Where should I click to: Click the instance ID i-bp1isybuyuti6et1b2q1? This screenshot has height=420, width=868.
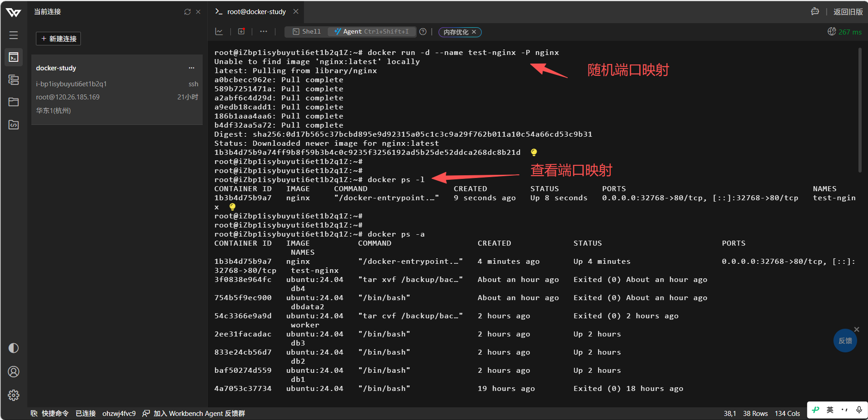point(71,84)
